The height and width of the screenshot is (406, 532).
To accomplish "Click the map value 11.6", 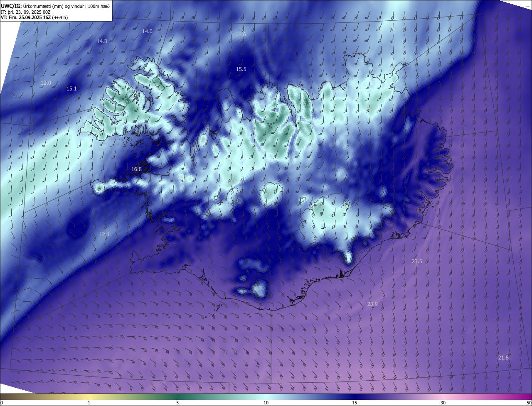I will tap(241, 34).
